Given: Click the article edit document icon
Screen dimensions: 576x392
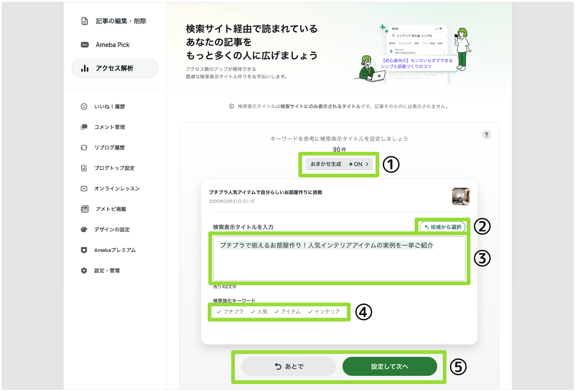Looking at the screenshot, I should tap(85, 21).
